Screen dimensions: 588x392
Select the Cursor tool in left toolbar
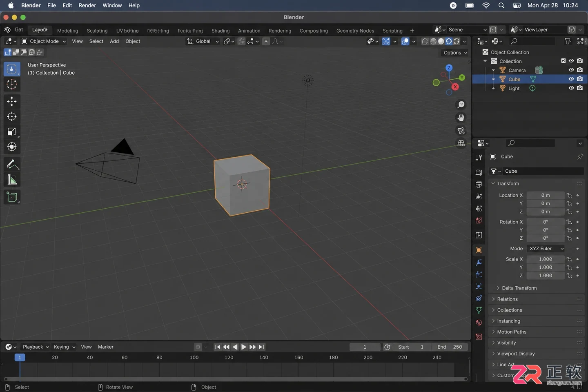click(12, 85)
